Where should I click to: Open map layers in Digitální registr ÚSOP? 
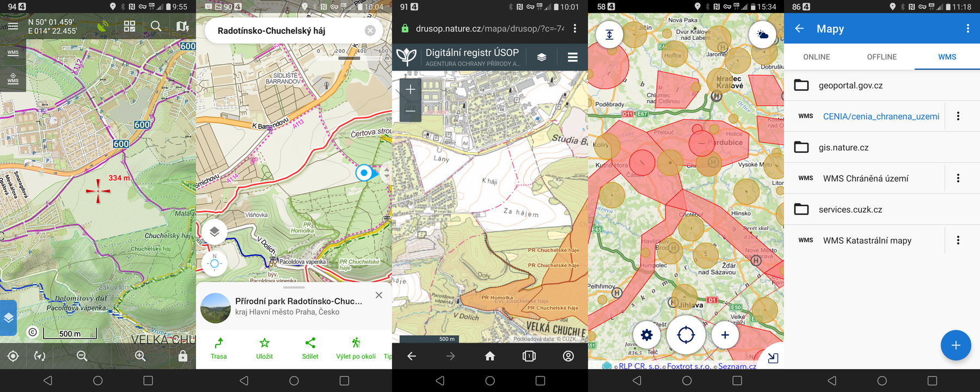[542, 57]
